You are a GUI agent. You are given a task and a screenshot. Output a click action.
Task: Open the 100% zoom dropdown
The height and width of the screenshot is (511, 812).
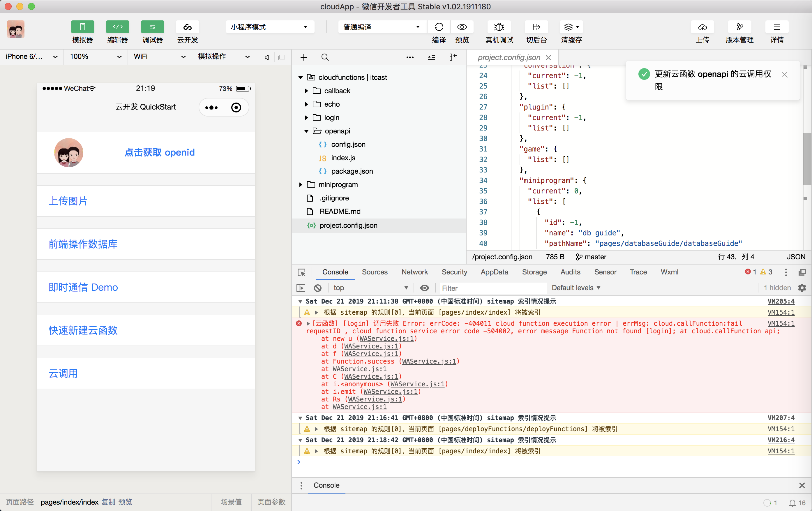96,57
